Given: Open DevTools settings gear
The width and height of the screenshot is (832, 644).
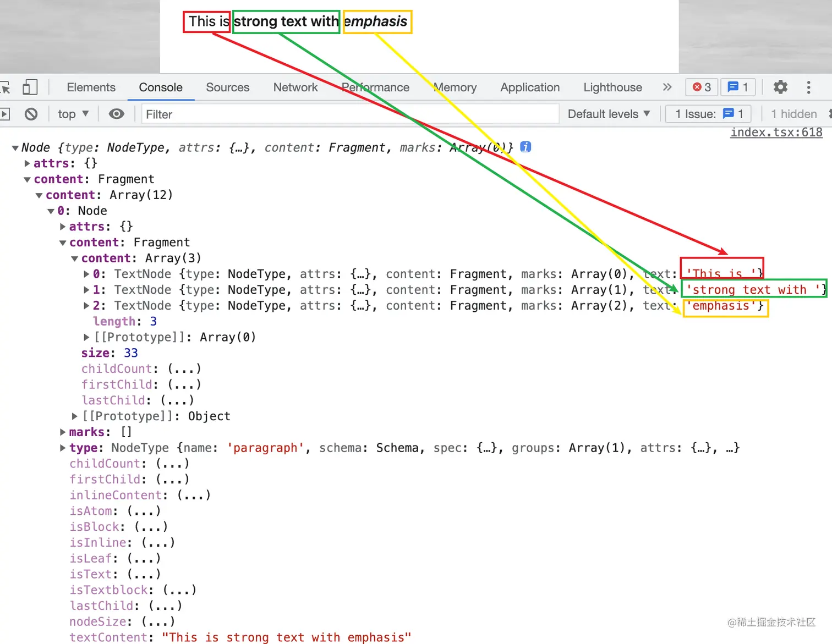Looking at the screenshot, I should (780, 87).
